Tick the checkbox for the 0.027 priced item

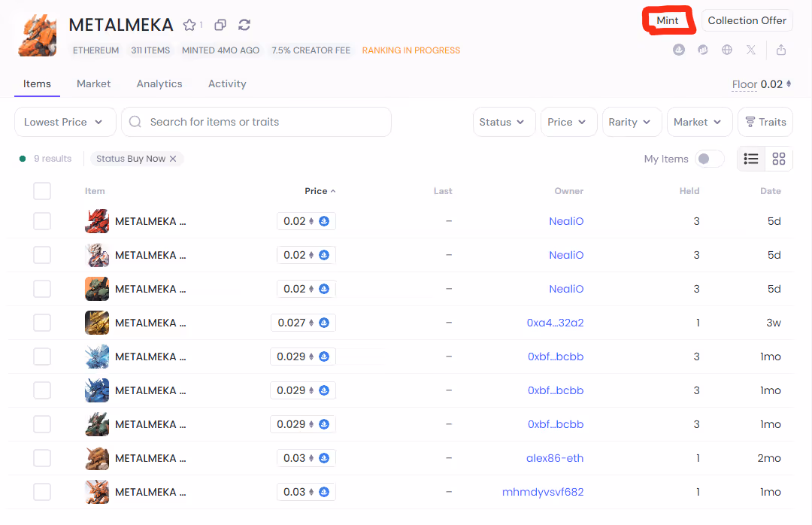coord(42,323)
